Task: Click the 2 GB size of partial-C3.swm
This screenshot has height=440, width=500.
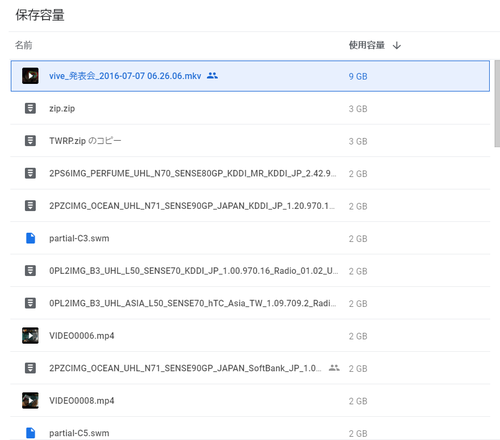Action: coord(358,239)
